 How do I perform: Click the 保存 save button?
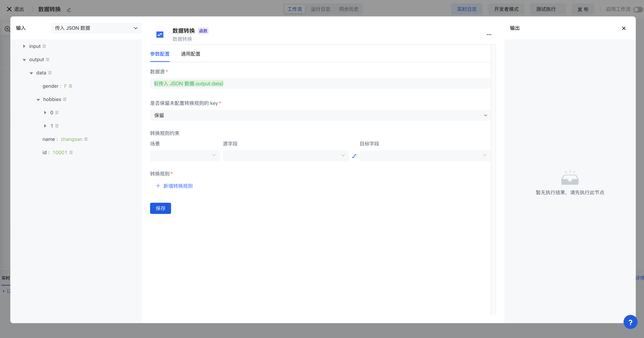(x=160, y=208)
